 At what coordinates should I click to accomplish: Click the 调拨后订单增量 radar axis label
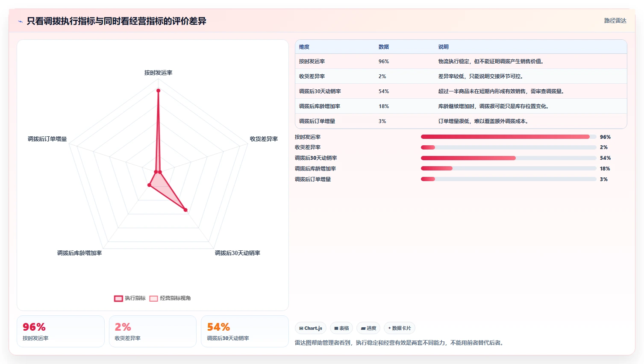pyautogui.click(x=47, y=139)
